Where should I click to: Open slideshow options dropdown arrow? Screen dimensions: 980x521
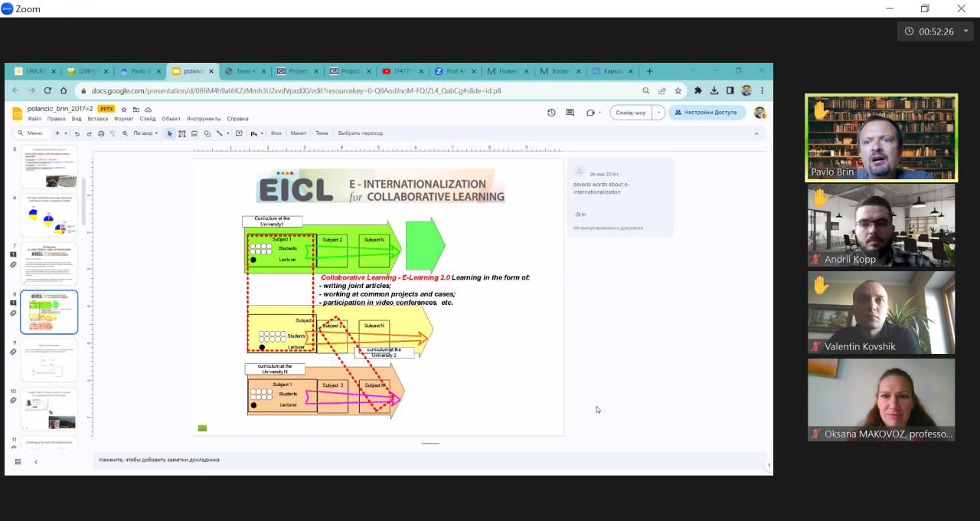(x=658, y=113)
